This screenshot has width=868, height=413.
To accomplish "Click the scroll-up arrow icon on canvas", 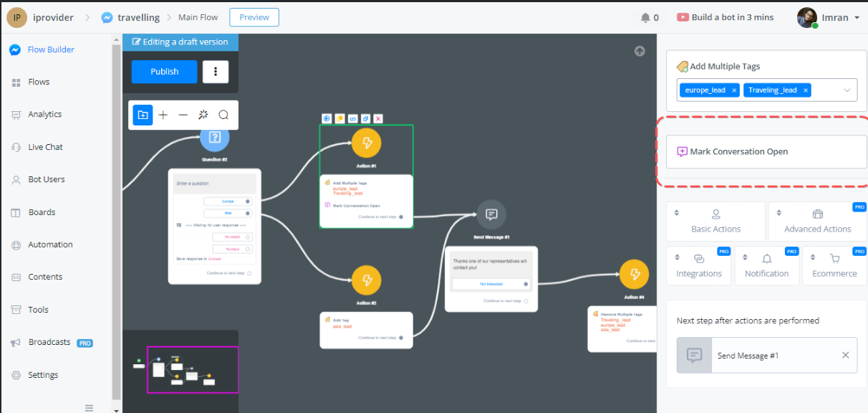I will pyautogui.click(x=640, y=51).
